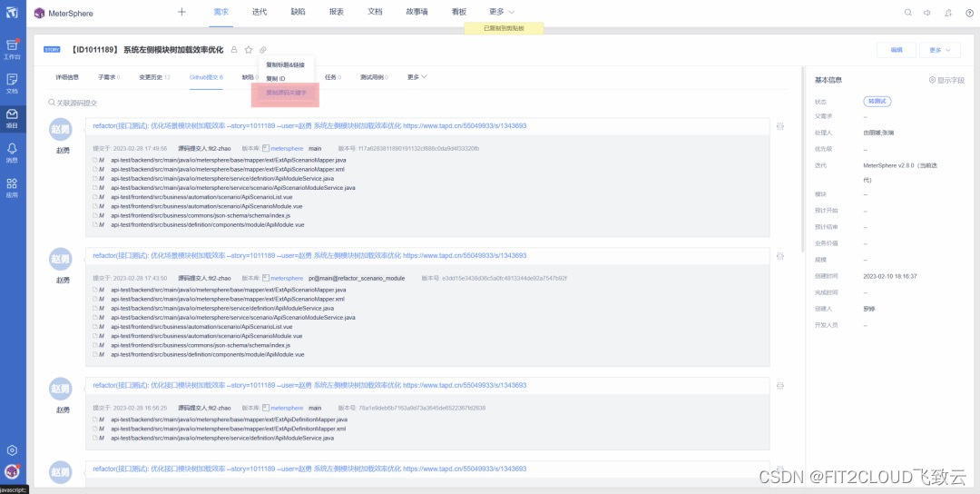Choose 复制源码关键字 from the popup menu
Viewport: 980px width, 494px height.
point(286,93)
